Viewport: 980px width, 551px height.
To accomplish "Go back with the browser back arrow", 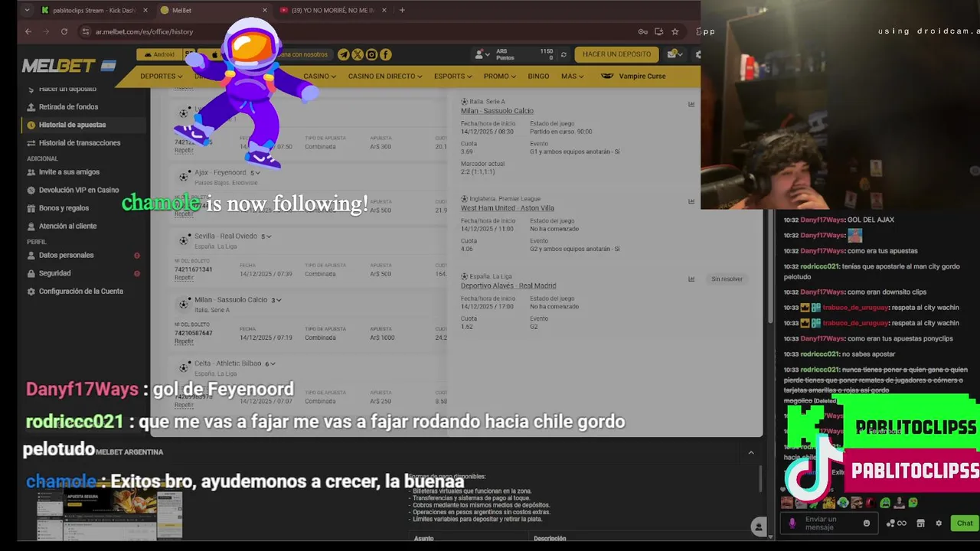I will tap(28, 31).
